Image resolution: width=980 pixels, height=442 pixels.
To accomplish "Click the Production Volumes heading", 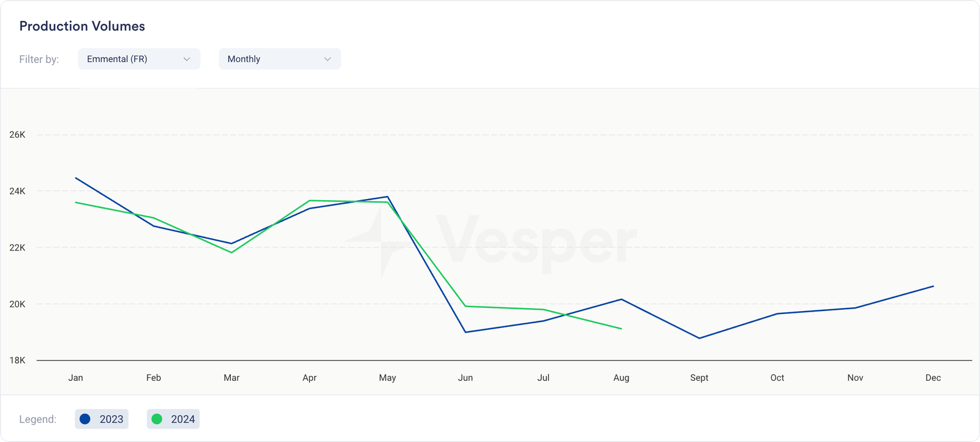I will pyautogui.click(x=82, y=26).
